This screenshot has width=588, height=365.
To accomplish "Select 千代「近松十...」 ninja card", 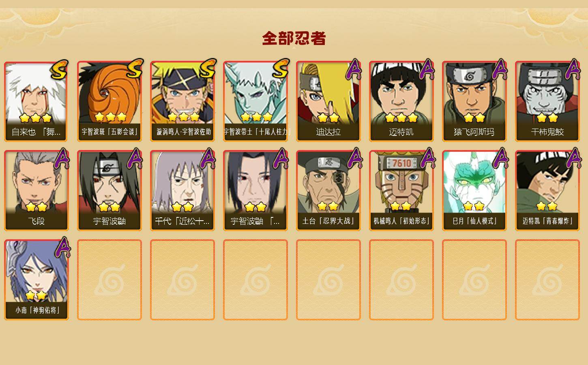I will tap(182, 191).
